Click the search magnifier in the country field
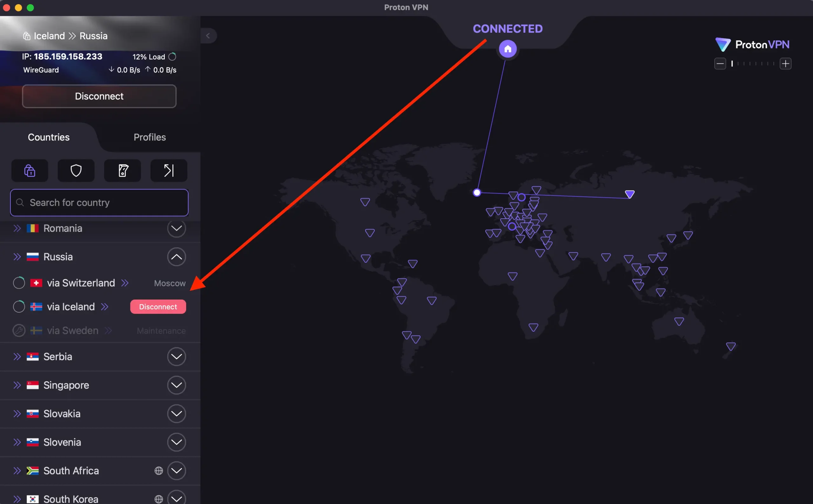This screenshot has height=504, width=813. click(x=20, y=202)
